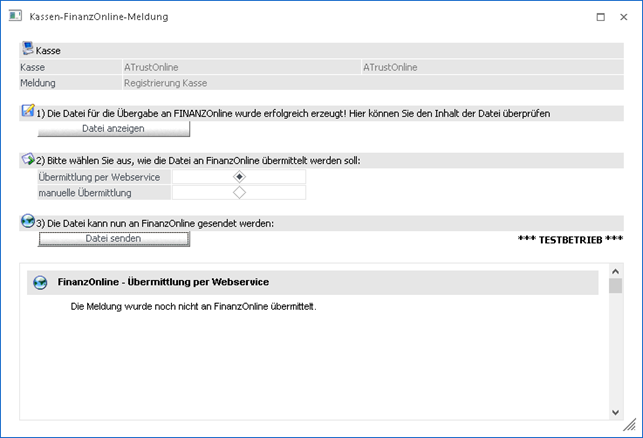Click the scrollbar up arrow in status panel
Image resolution: width=643 pixels, height=438 pixels.
(615, 272)
